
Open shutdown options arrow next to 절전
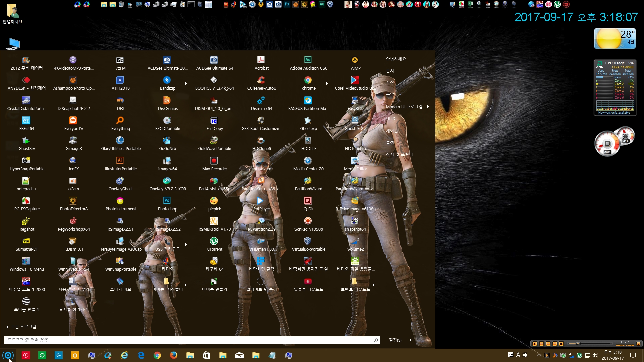(x=411, y=340)
